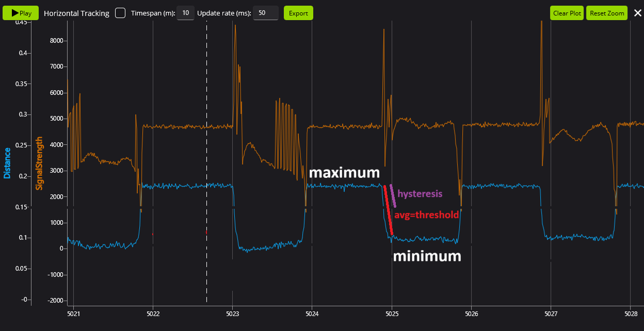Click the blue Distance axis label

(7, 163)
